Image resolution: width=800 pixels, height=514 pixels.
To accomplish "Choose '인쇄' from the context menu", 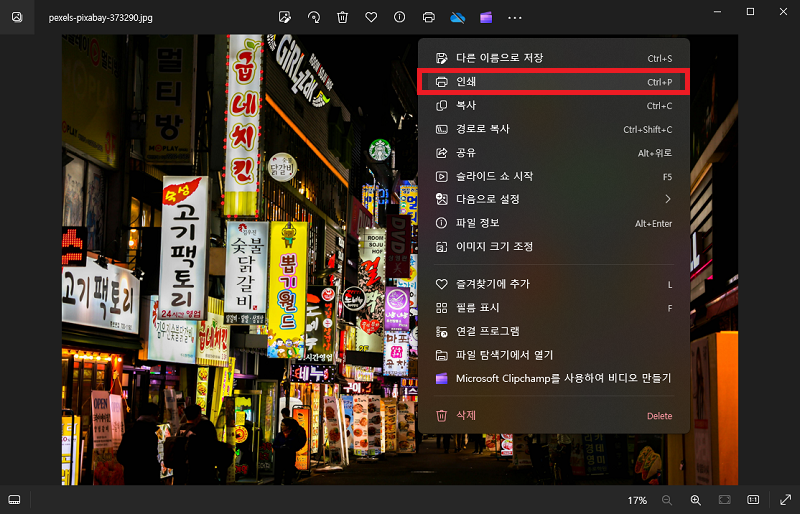I will 554,82.
